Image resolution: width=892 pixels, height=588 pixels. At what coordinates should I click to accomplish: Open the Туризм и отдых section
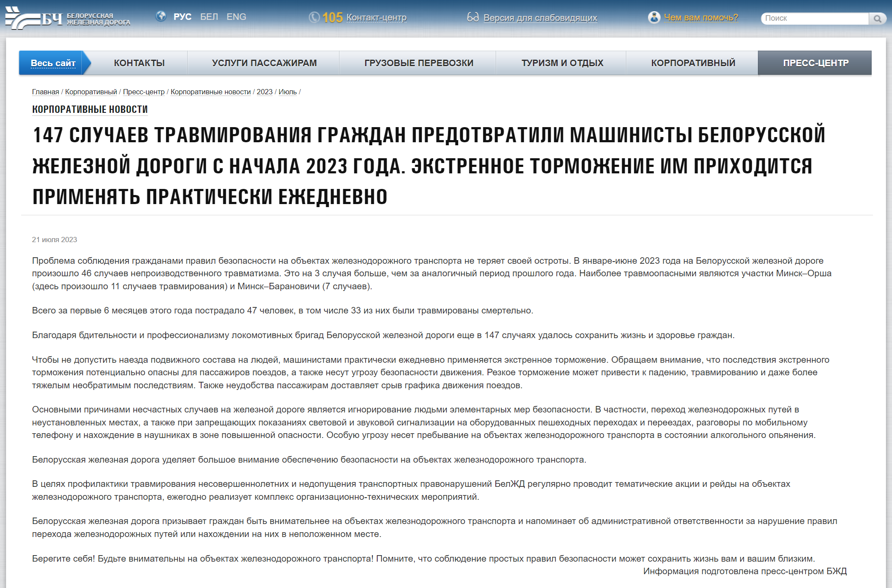562,63
